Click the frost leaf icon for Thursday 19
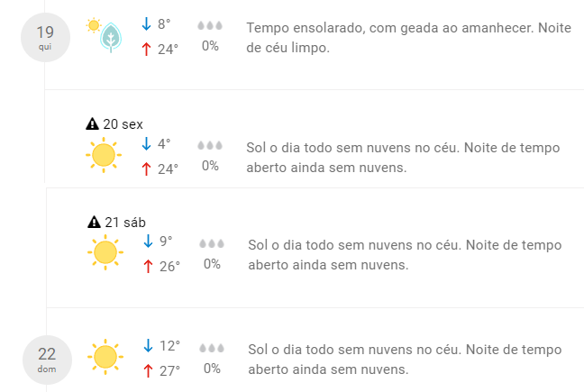The image size is (584, 392). (x=112, y=38)
